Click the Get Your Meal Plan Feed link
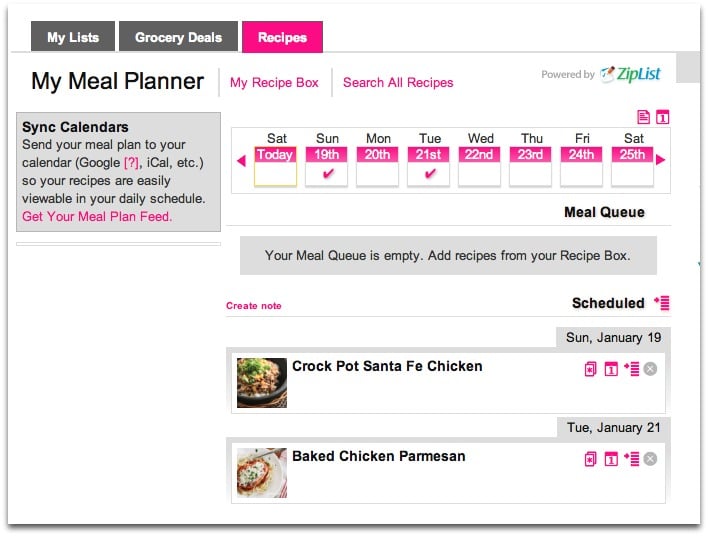This screenshot has width=708, height=536. pyautogui.click(x=97, y=217)
